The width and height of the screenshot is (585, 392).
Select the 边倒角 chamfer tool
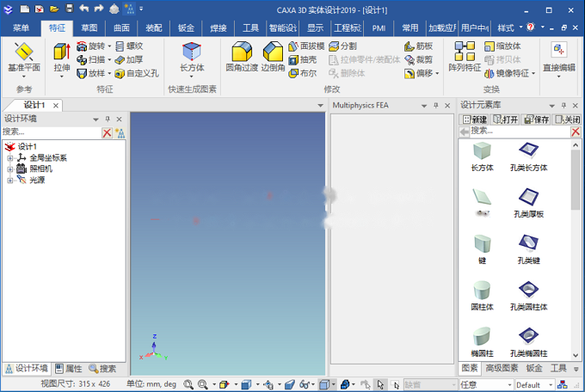(x=273, y=57)
